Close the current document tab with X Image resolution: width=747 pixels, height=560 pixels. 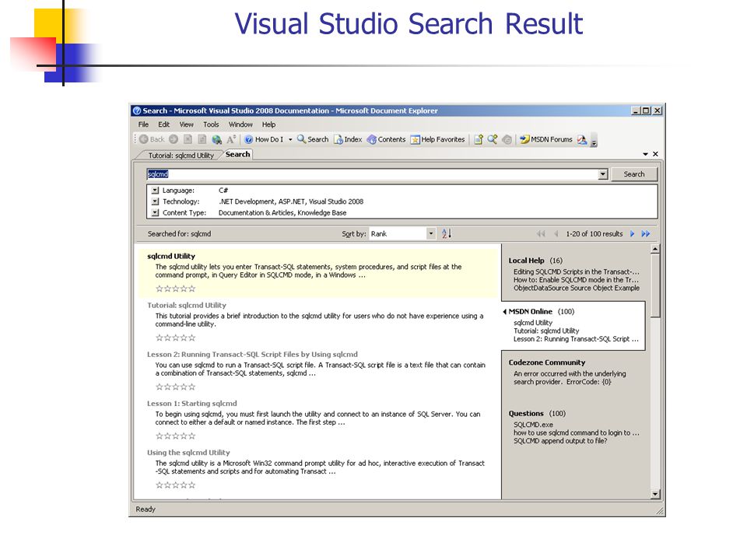(x=655, y=154)
